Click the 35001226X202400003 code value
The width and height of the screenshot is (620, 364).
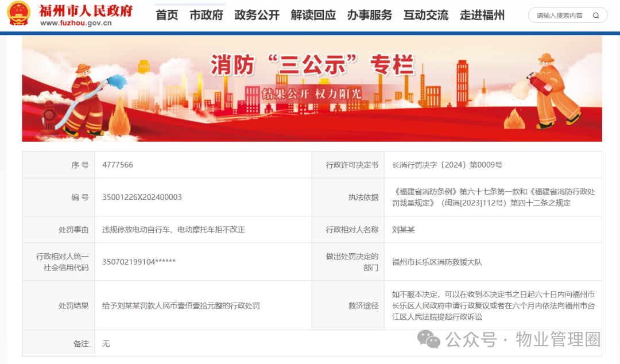click(x=142, y=197)
